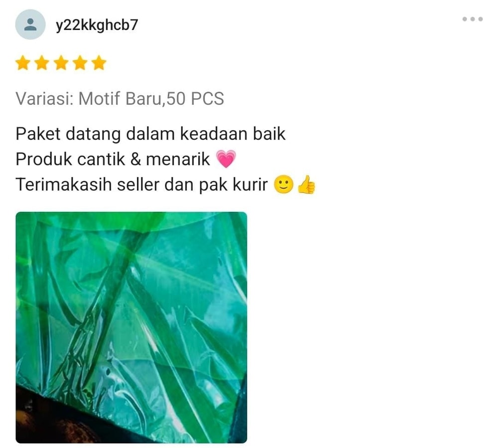The image size is (498, 448).
Task: Click the "50 PCS" quantity text
Action: 195,99
